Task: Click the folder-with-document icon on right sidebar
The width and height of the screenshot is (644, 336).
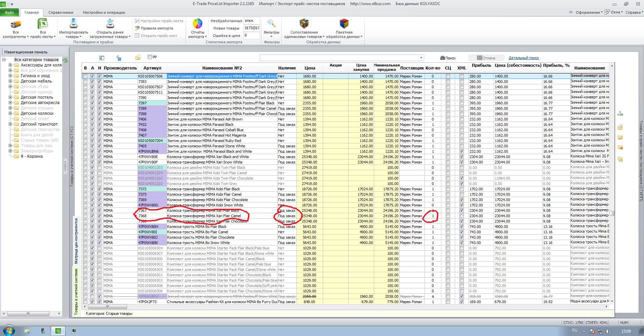Action: click(620, 127)
